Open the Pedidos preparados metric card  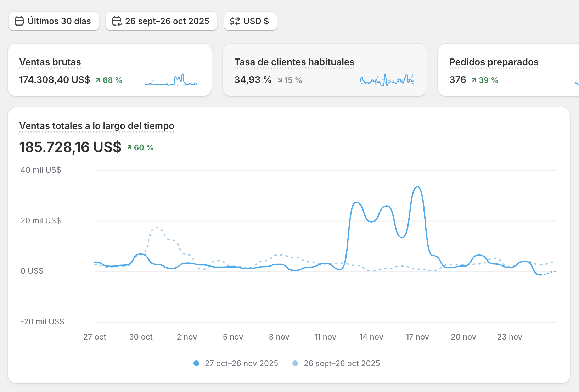(x=508, y=70)
